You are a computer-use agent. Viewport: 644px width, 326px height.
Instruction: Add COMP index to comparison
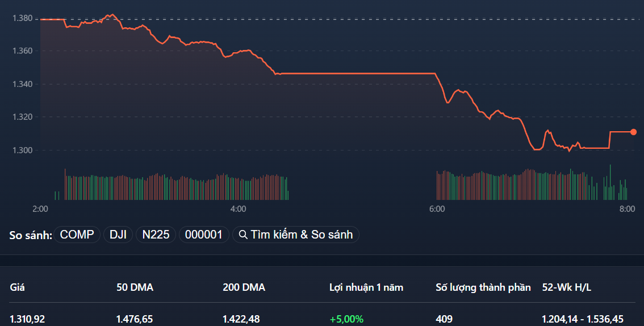[77, 235]
